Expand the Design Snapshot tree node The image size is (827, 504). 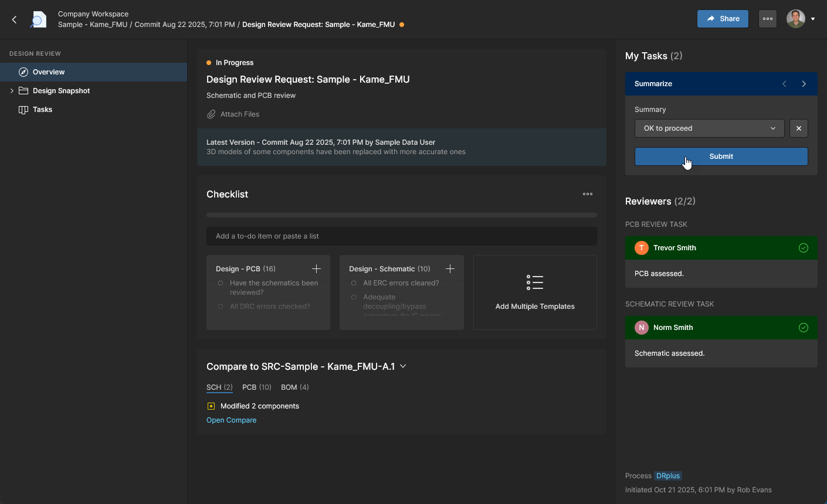[12, 91]
